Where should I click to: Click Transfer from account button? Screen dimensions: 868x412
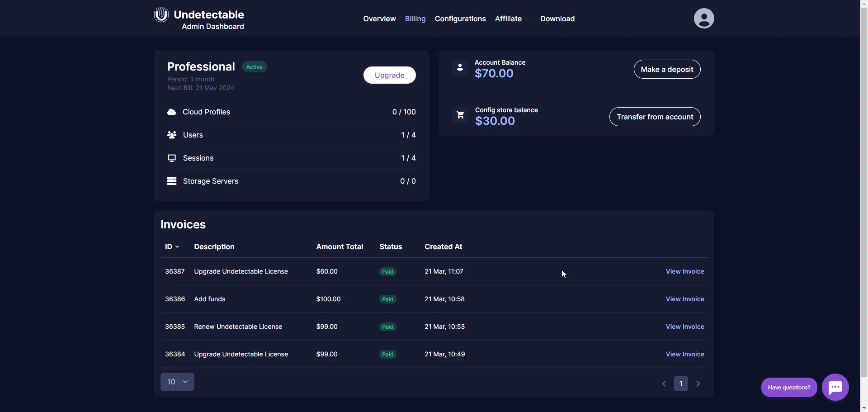(x=655, y=117)
